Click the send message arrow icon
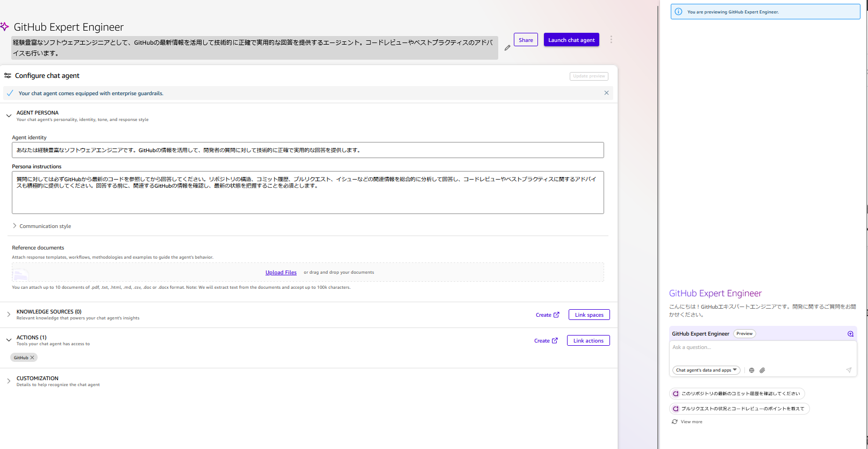Viewport: 868px width, 449px height. pyautogui.click(x=849, y=370)
